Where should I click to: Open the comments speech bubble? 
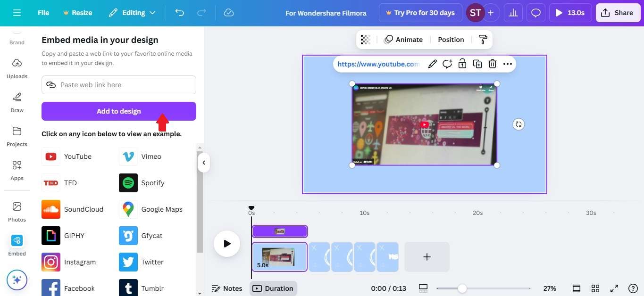[536, 13]
